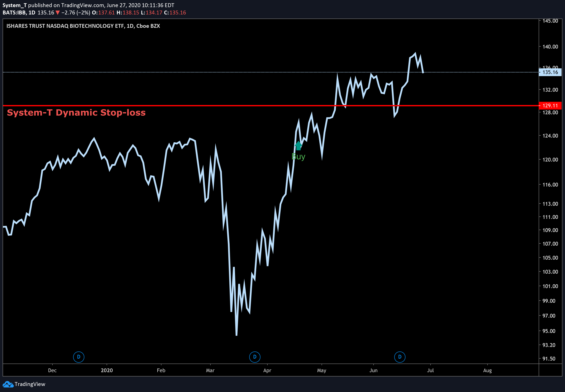
Task: Click the System-T Dynamic Stop-loss label
Action: [76, 113]
